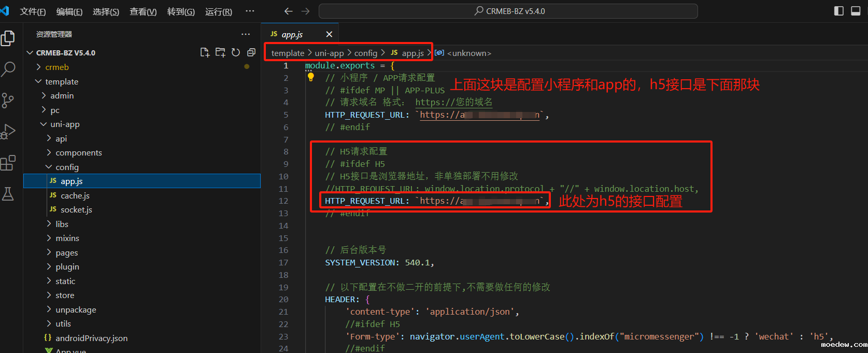Screen dimensions: 868x353
Task: Collapse the config folder
Action: [67, 167]
